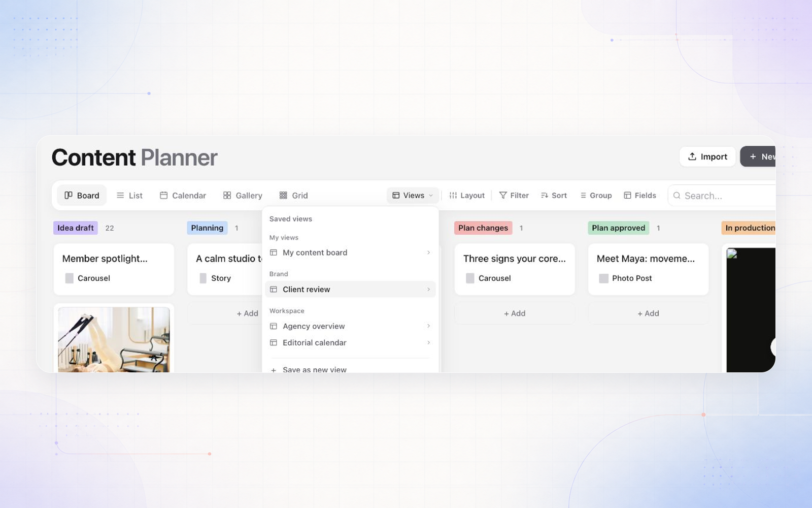Image resolution: width=812 pixels, height=508 pixels.
Task: Switch to the List view tab
Action: coord(129,196)
